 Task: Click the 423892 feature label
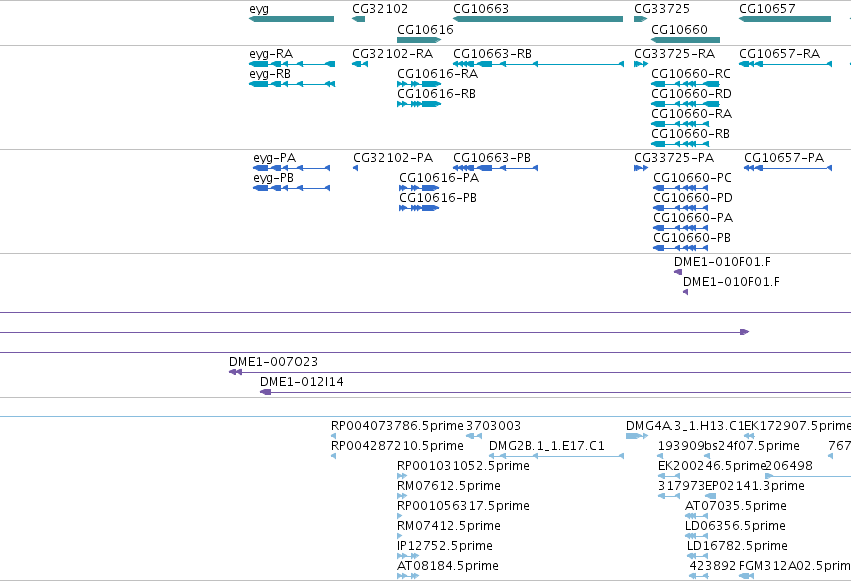(x=713, y=566)
